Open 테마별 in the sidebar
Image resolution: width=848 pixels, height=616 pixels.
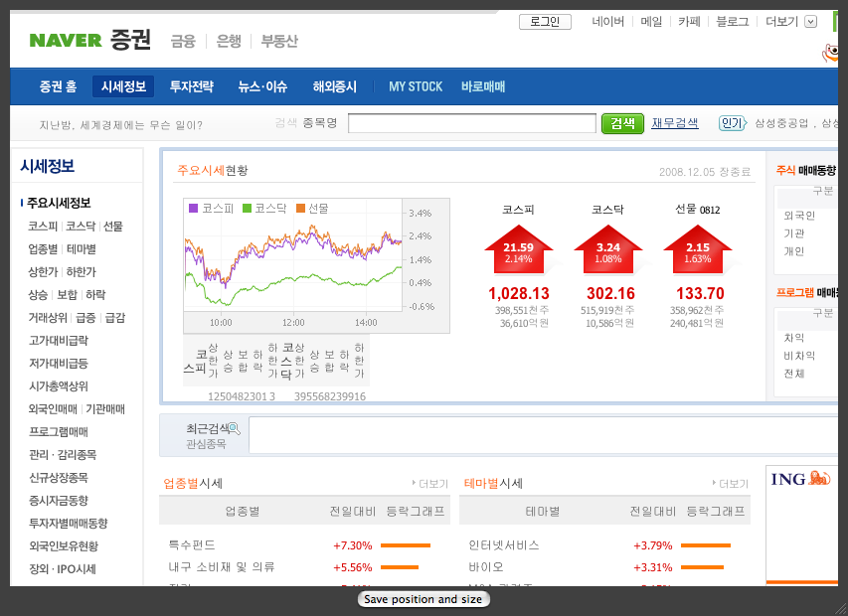coord(82,249)
